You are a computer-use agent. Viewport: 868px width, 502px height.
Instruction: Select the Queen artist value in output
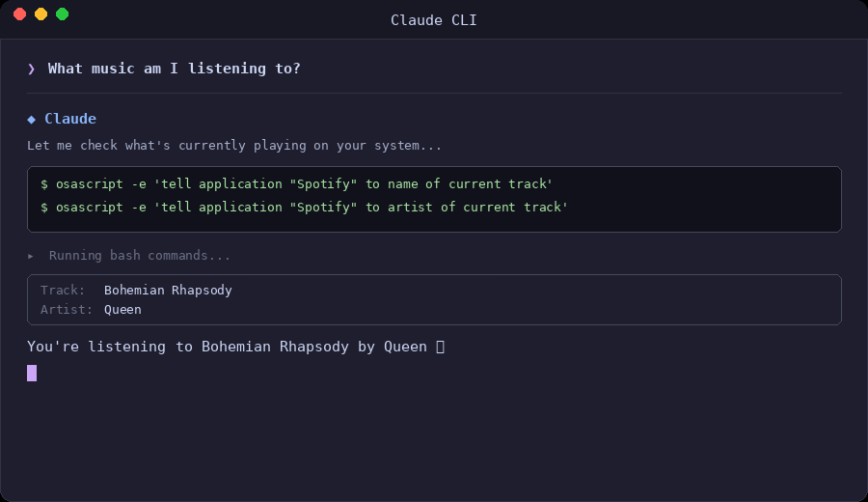click(122, 310)
